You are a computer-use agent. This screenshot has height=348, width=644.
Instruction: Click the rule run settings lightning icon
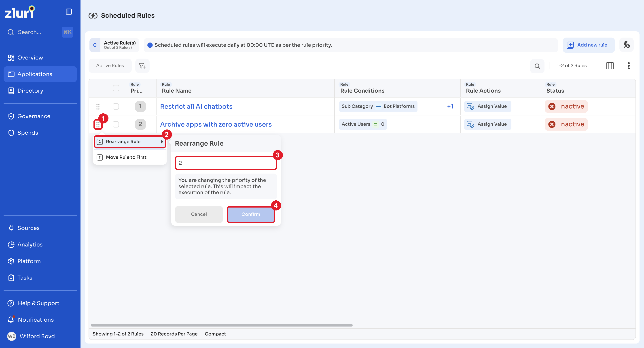pyautogui.click(x=627, y=45)
